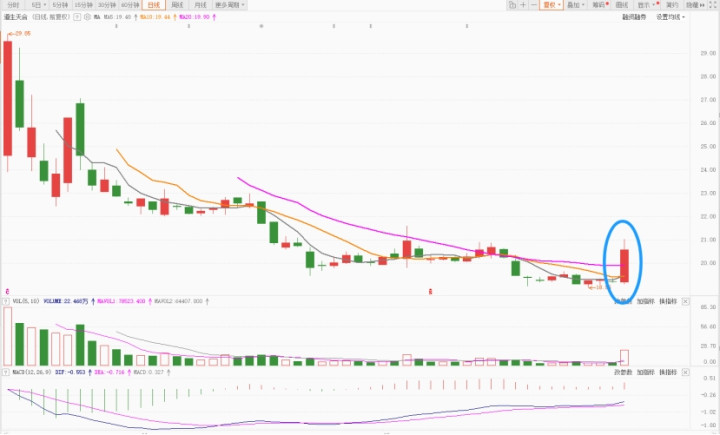
Task: Click the stock name label at top left
Action: pos(16,17)
